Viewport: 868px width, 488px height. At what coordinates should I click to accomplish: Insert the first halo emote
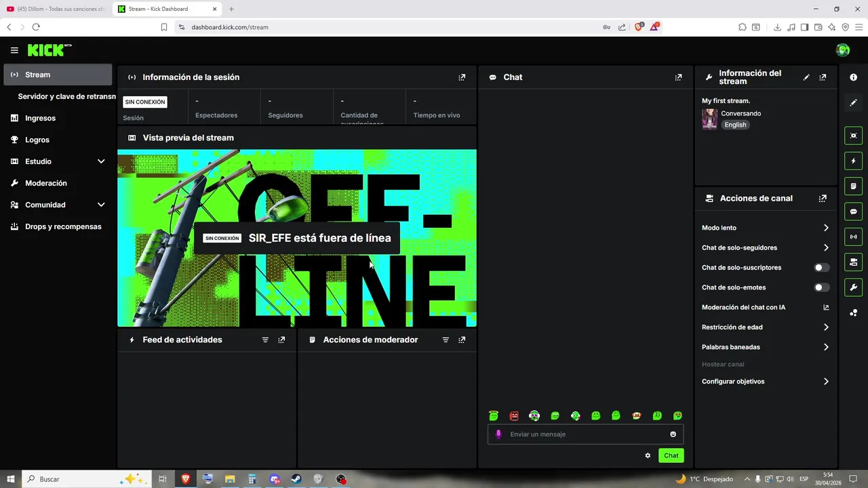(x=494, y=415)
